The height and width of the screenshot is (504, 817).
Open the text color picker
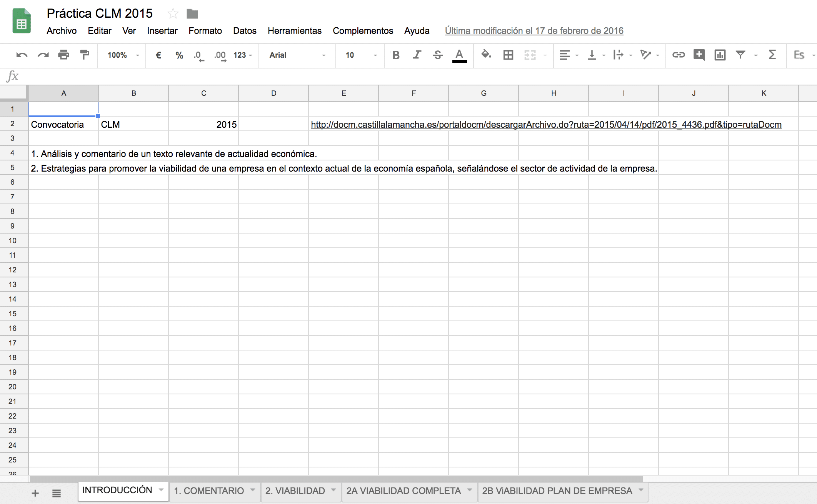459,55
